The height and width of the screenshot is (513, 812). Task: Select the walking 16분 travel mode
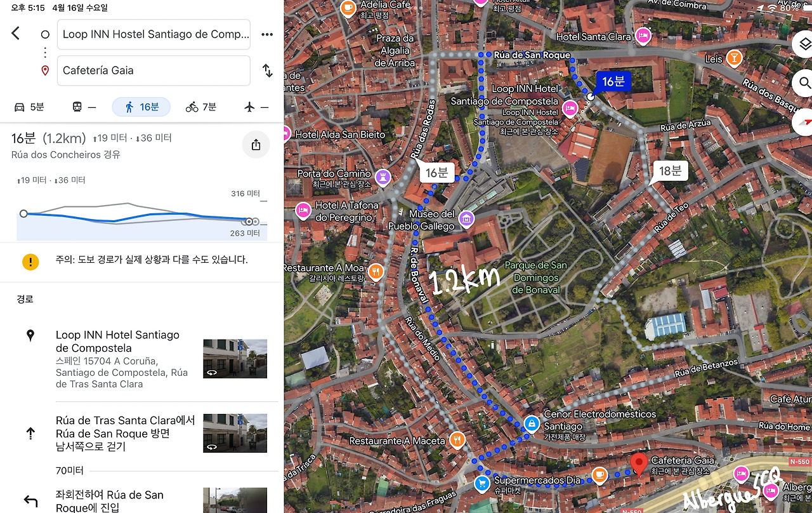pyautogui.click(x=141, y=107)
